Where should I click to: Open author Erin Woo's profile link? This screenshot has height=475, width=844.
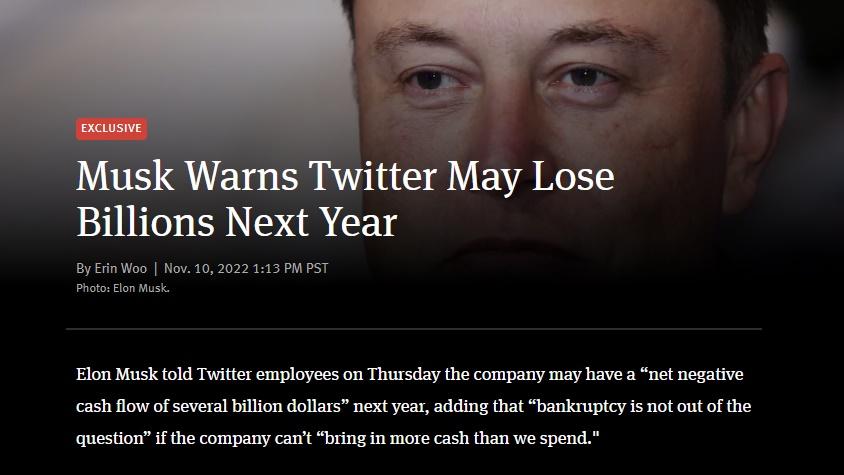coord(121,268)
